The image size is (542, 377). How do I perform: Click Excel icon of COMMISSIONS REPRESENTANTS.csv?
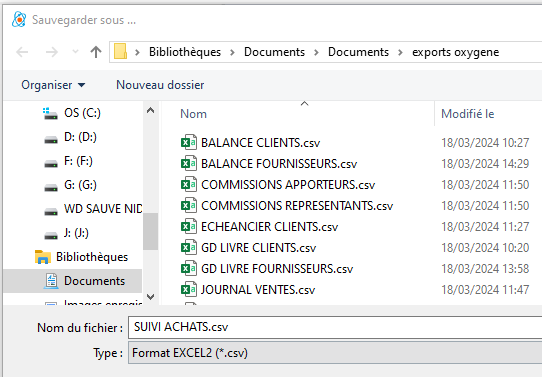tap(189, 206)
